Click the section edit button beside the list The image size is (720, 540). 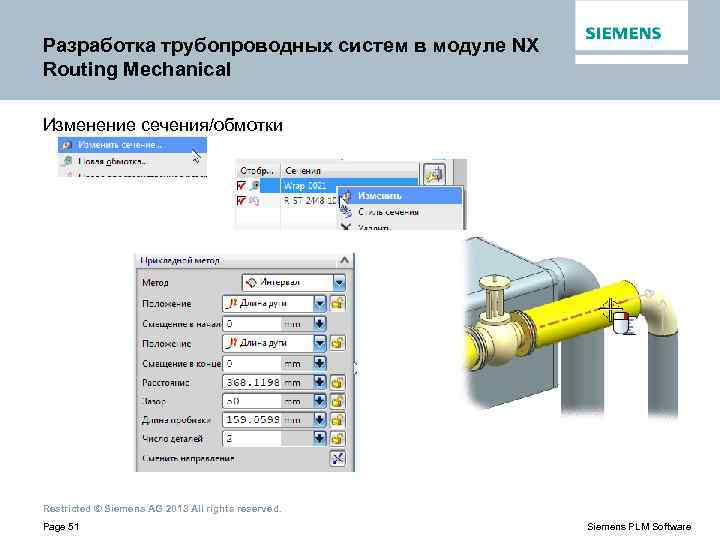[x=434, y=174]
